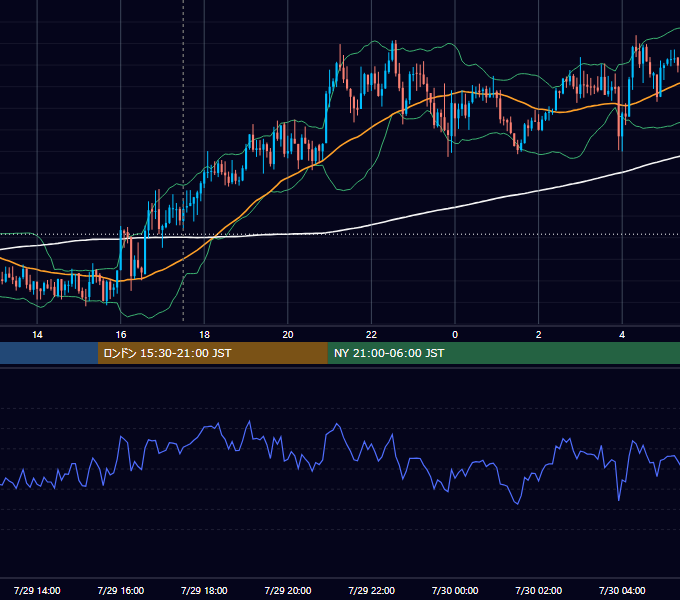Click the 7/30 04:00 date label
Viewport: 680px width, 600px height.
click(x=622, y=590)
